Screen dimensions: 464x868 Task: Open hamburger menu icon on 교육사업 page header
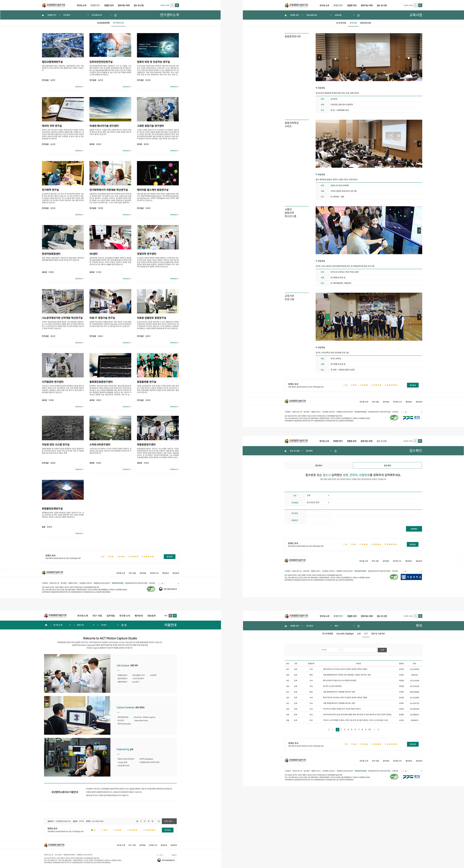420,5
